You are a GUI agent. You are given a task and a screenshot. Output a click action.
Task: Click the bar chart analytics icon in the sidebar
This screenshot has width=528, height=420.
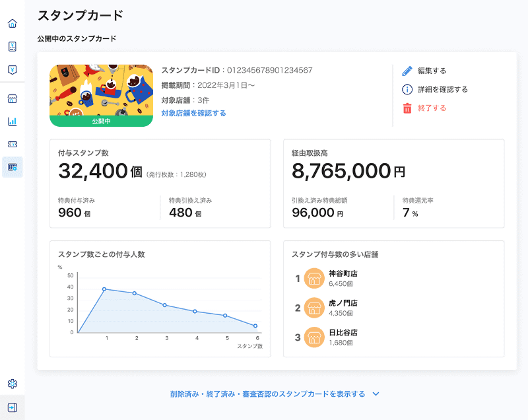pos(11,122)
